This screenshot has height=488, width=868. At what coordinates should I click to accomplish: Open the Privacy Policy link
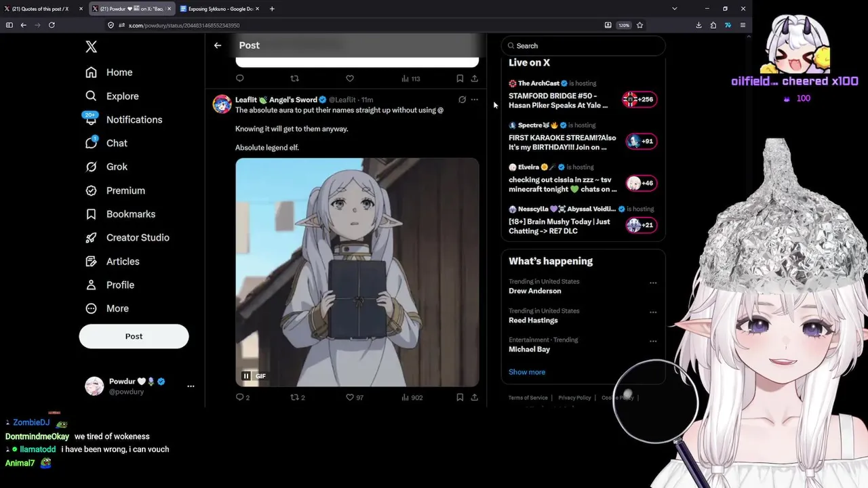coord(574,398)
